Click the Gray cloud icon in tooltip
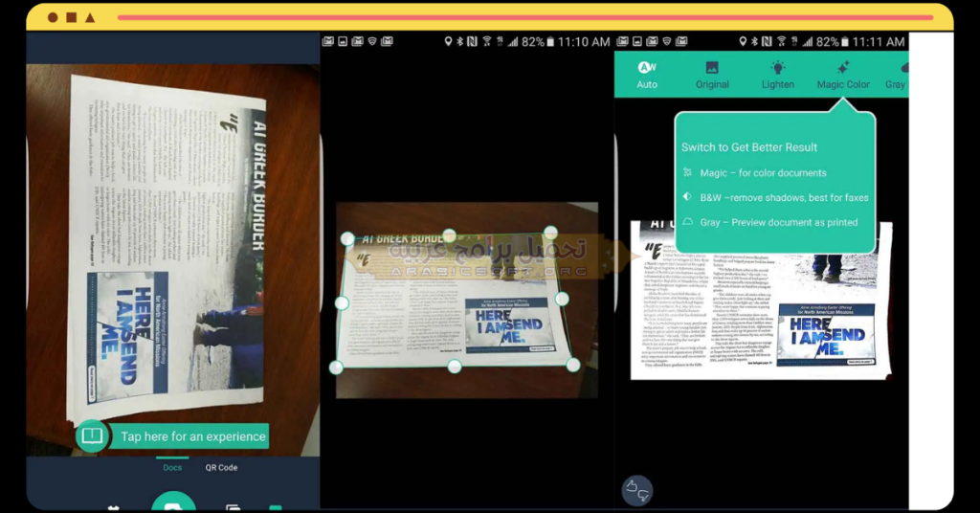Viewport: 980px width, 513px height. (x=687, y=222)
